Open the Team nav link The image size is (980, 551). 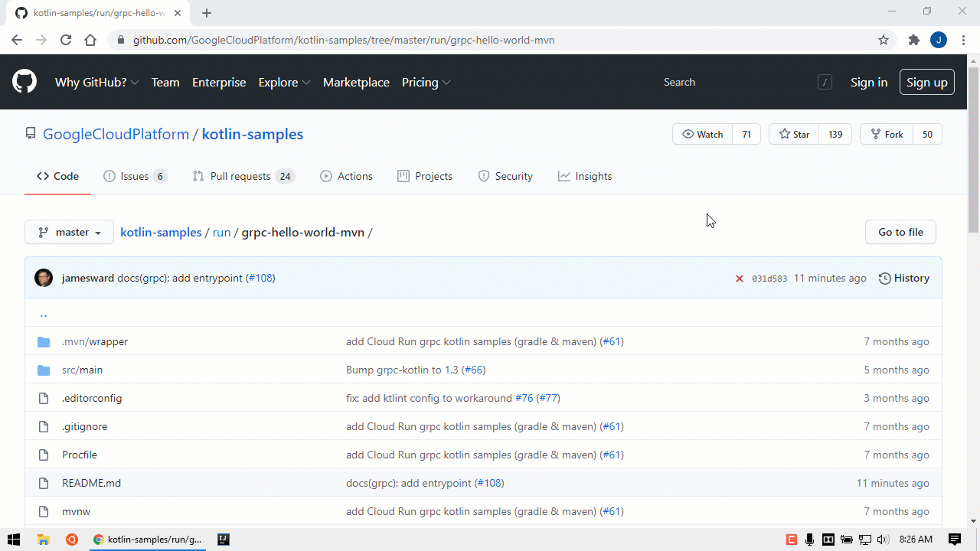click(165, 82)
